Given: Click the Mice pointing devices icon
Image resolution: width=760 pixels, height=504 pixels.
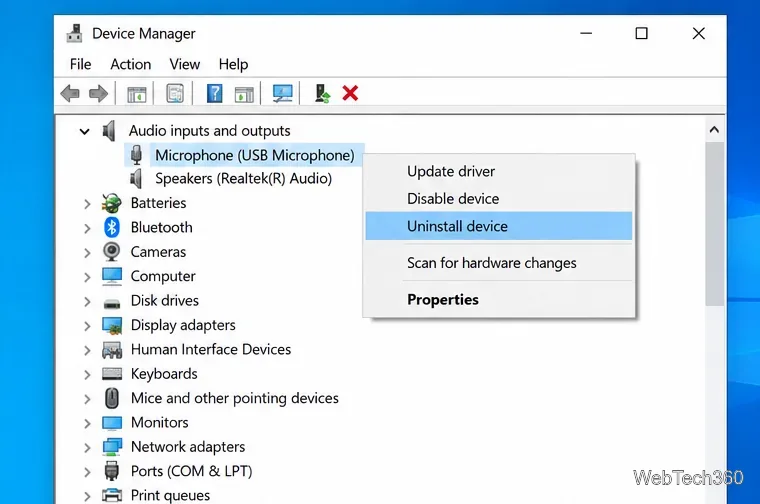Looking at the screenshot, I should (112, 398).
